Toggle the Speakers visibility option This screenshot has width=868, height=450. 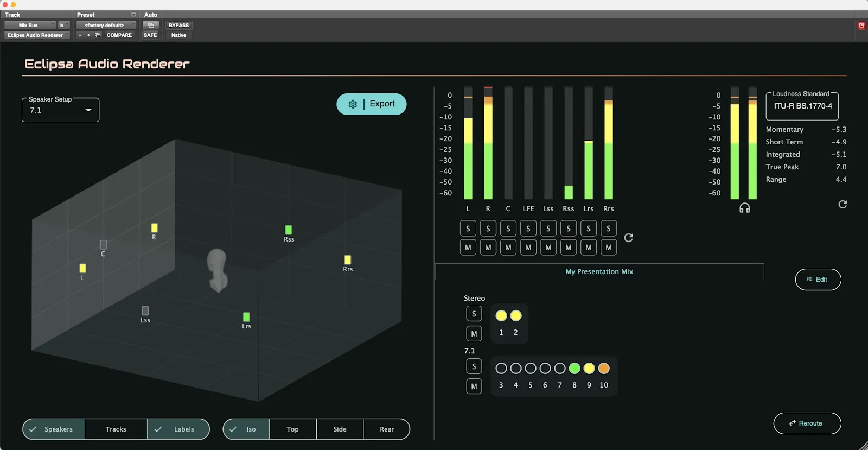pyautogui.click(x=53, y=429)
